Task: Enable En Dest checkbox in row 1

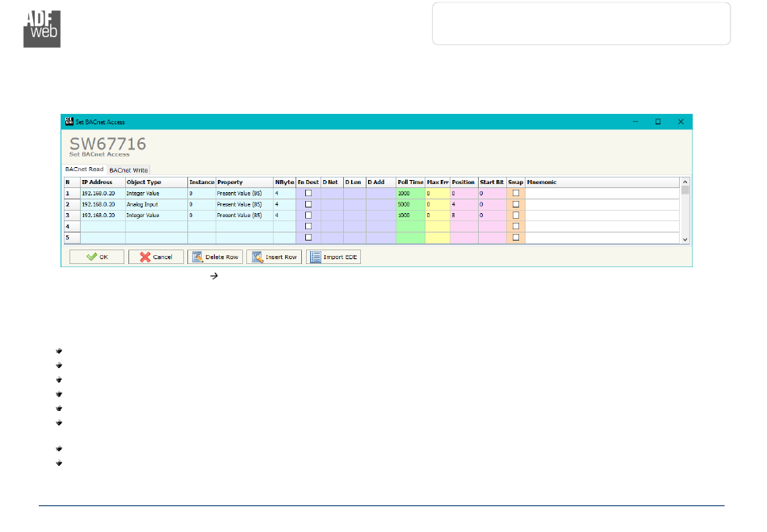Action: 308,194
